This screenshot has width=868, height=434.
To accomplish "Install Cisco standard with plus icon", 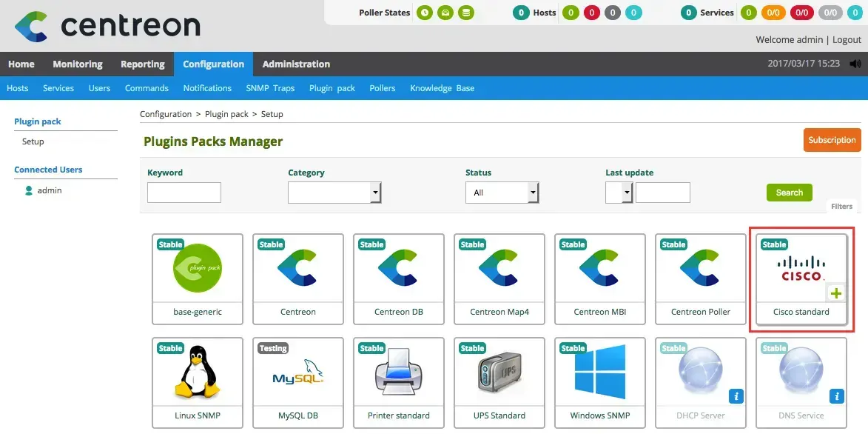I will point(836,293).
